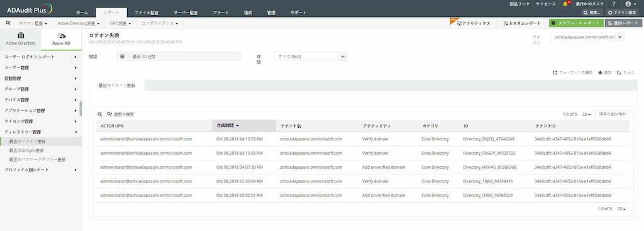Click the 高度な検索 link
Viewport: 644px width, 231px height.
click(x=120, y=115)
